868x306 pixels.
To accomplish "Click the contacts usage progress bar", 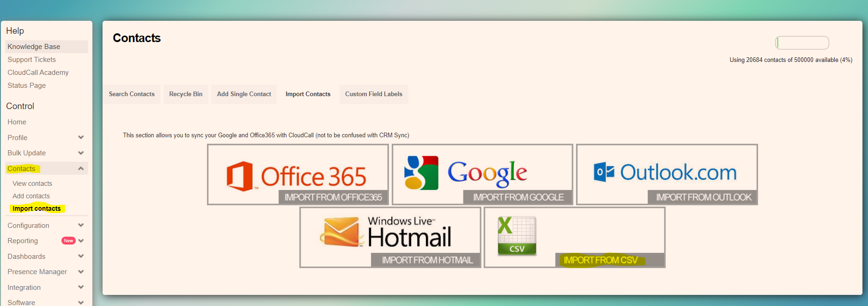I will (x=802, y=43).
